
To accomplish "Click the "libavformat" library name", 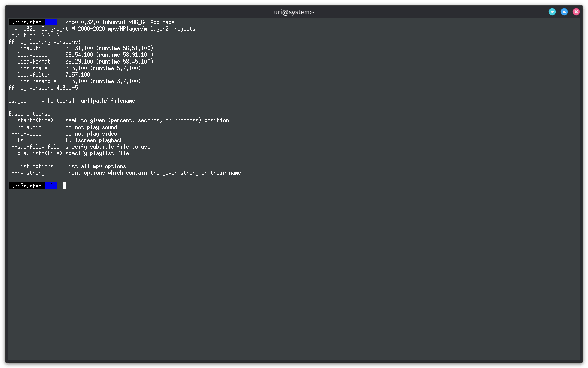I will (x=34, y=62).
